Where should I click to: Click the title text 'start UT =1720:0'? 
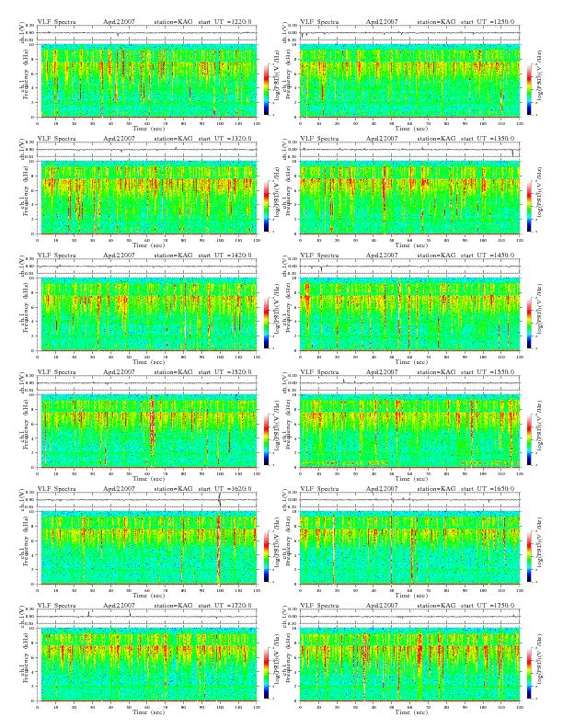tap(224, 606)
